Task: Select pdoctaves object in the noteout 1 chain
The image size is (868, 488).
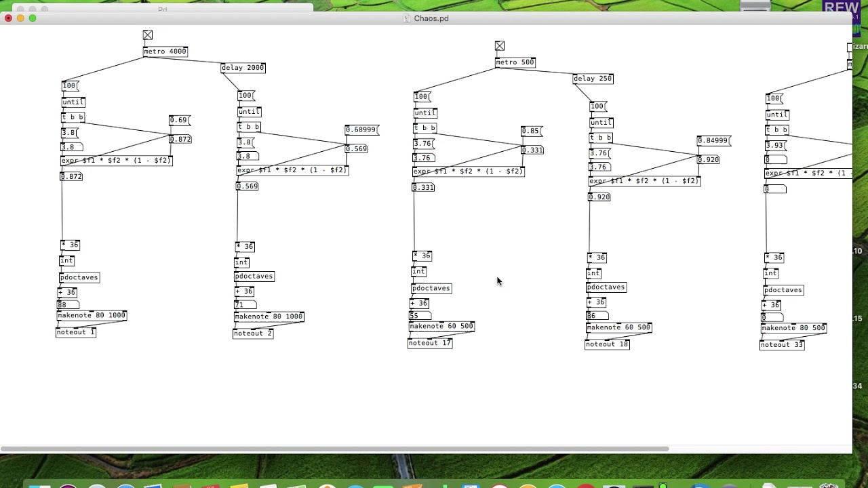Action: click(x=79, y=277)
